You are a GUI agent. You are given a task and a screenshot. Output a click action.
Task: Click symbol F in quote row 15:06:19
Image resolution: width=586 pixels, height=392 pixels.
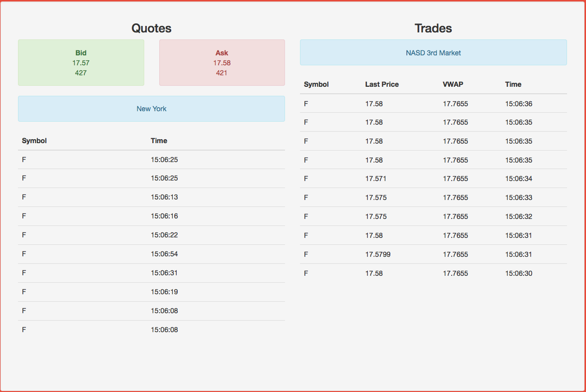point(24,292)
